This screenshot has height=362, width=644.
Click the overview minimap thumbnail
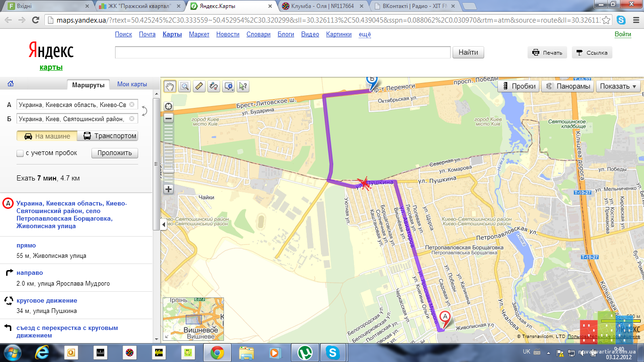coord(193,319)
